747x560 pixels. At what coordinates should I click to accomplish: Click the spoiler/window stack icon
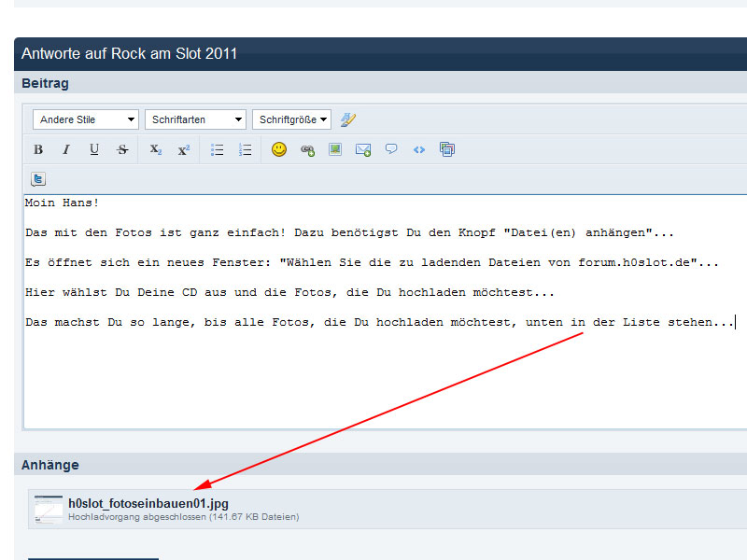click(x=447, y=149)
